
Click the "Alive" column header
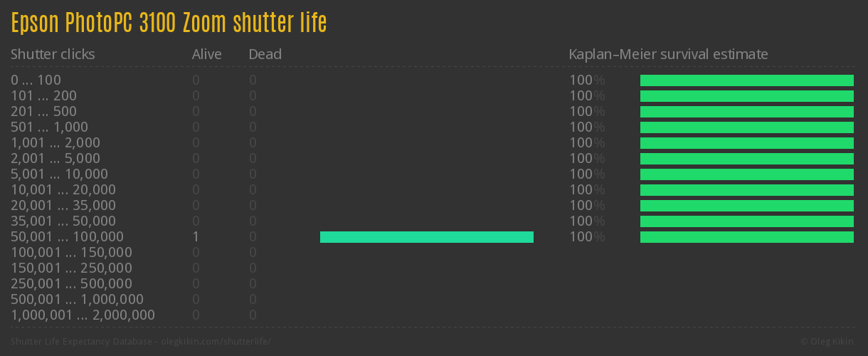206,54
